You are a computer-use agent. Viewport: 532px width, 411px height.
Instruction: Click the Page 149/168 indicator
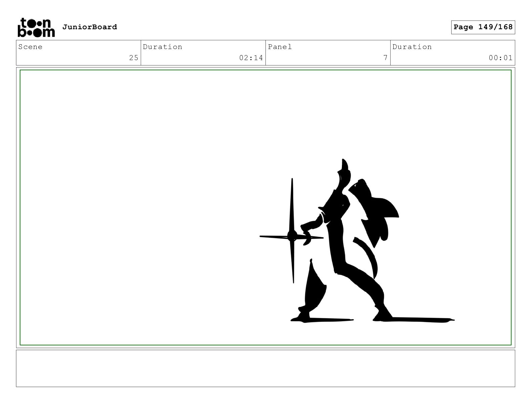[x=483, y=27]
